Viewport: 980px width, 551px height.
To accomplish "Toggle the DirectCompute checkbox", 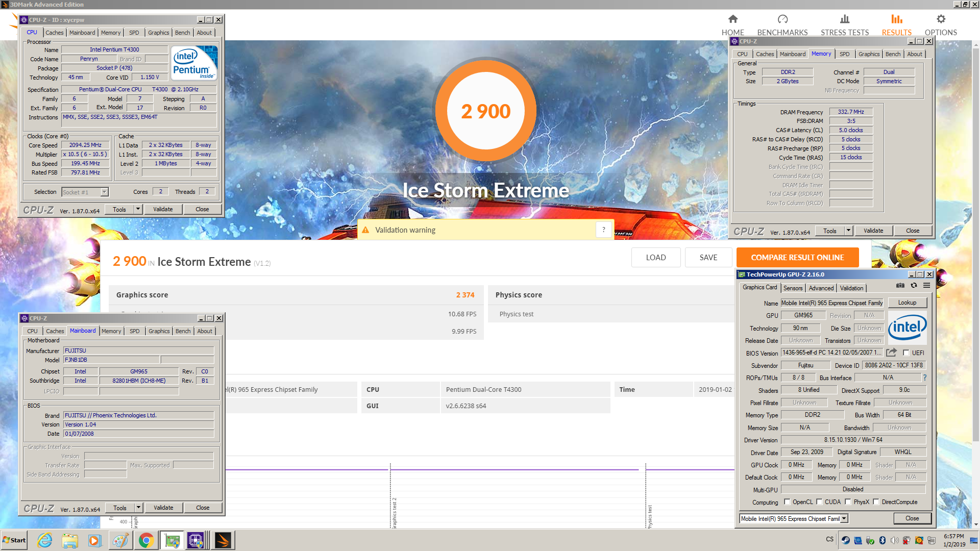I will [876, 502].
